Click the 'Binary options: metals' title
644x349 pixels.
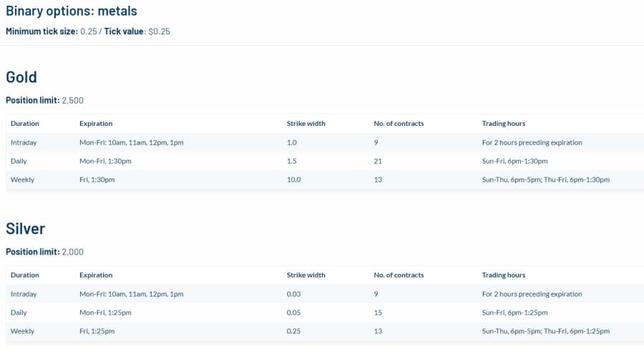[72, 11]
